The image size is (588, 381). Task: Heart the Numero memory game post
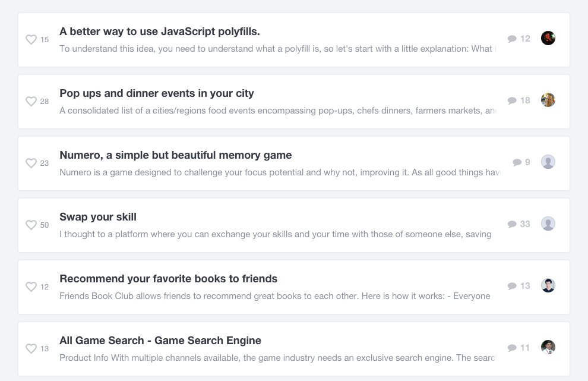31,163
